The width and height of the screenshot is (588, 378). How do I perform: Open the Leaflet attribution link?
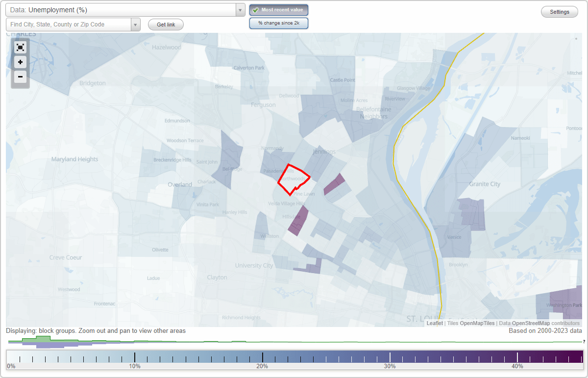click(x=435, y=323)
